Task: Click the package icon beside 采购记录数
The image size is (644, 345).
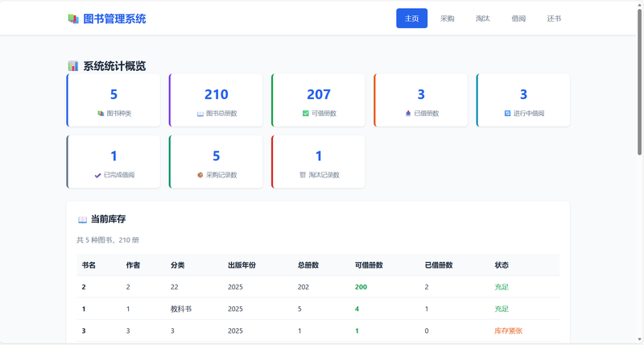Action: coord(200,175)
